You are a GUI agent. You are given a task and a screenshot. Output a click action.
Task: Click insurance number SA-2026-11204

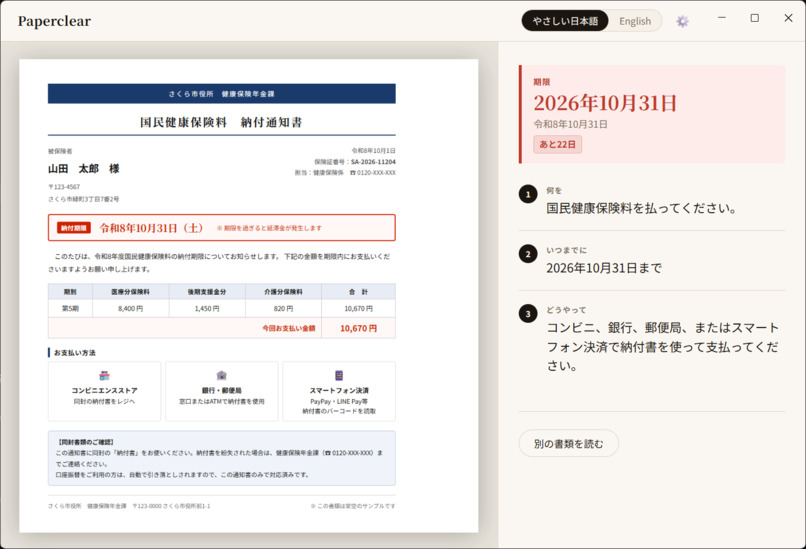(x=373, y=161)
